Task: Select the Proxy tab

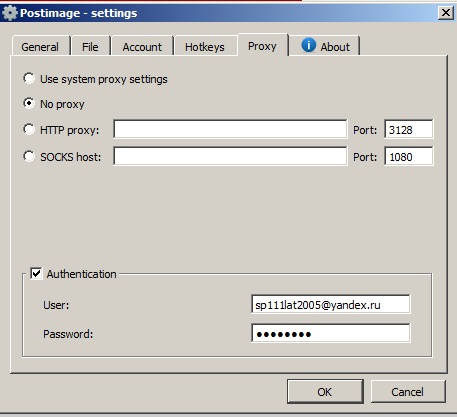Action: point(262,46)
